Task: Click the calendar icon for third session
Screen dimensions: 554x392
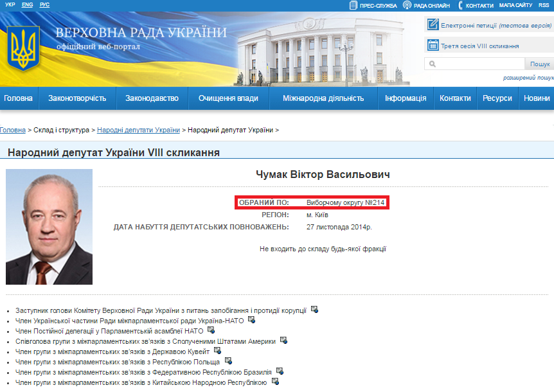Action: [x=433, y=46]
